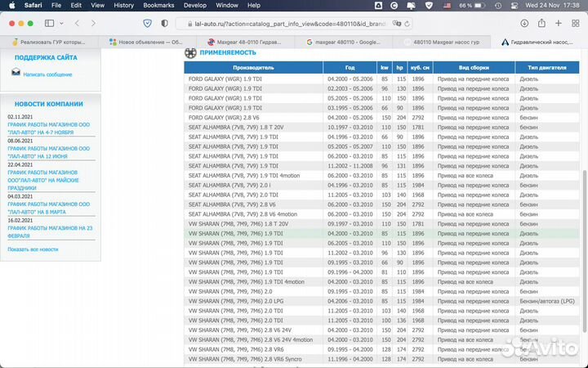
Task: Click the address bar URL field
Action: tap(294, 23)
